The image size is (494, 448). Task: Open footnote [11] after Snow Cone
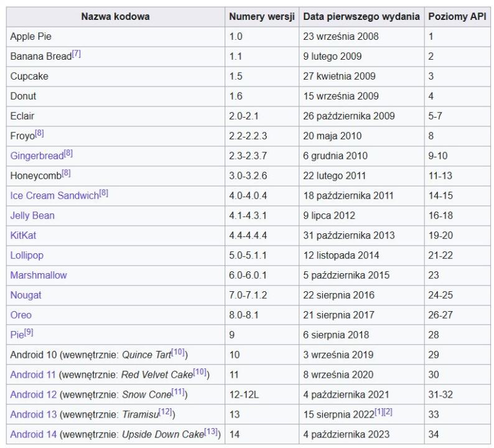[x=178, y=392]
